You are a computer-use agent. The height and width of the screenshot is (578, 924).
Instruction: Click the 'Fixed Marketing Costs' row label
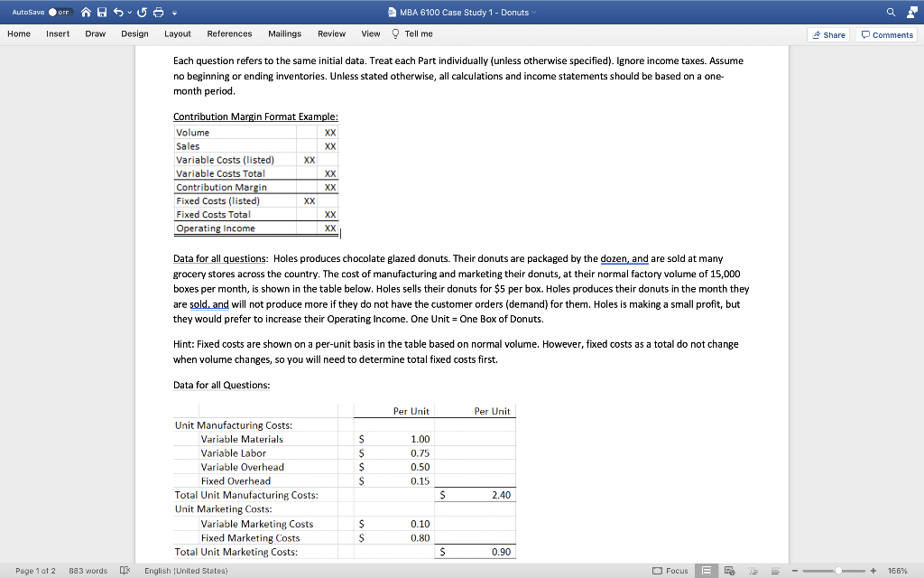tap(251, 538)
